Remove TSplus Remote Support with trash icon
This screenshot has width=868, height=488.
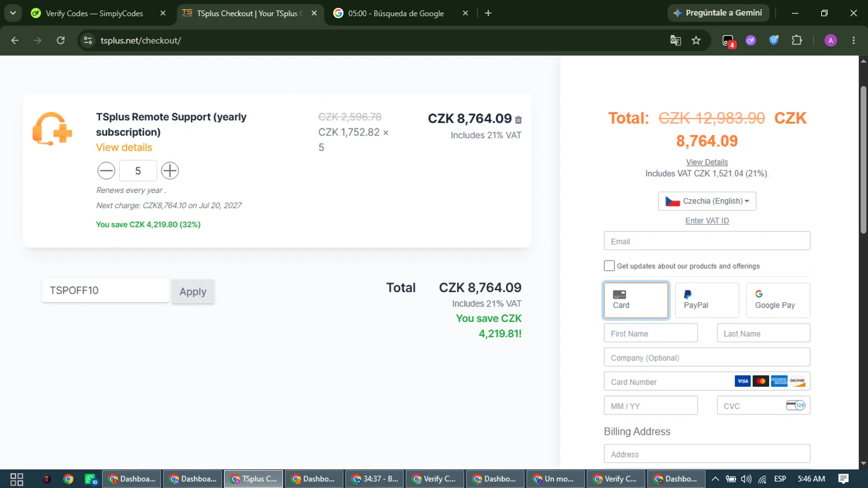(x=518, y=120)
